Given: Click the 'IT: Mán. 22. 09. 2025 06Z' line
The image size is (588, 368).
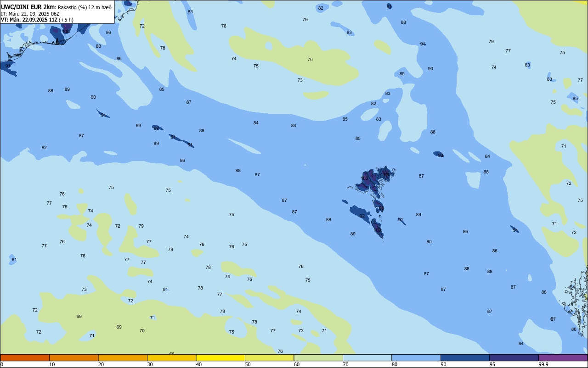Looking at the screenshot, I should coord(30,14).
